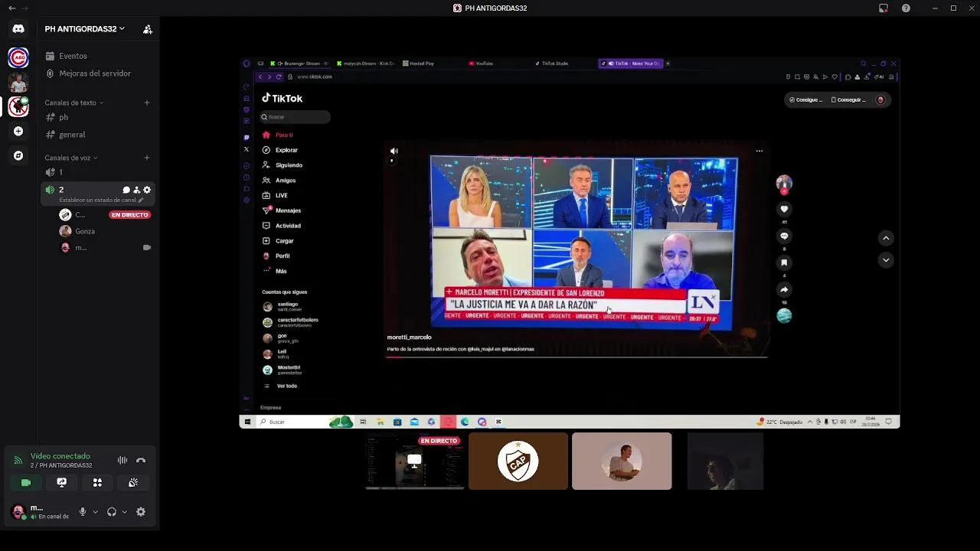
Task: Open audio output options arrow
Action: coord(124,512)
